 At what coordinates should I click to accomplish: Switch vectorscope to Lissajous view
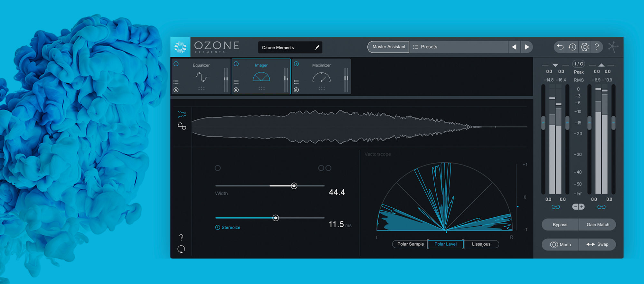point(481,244)
